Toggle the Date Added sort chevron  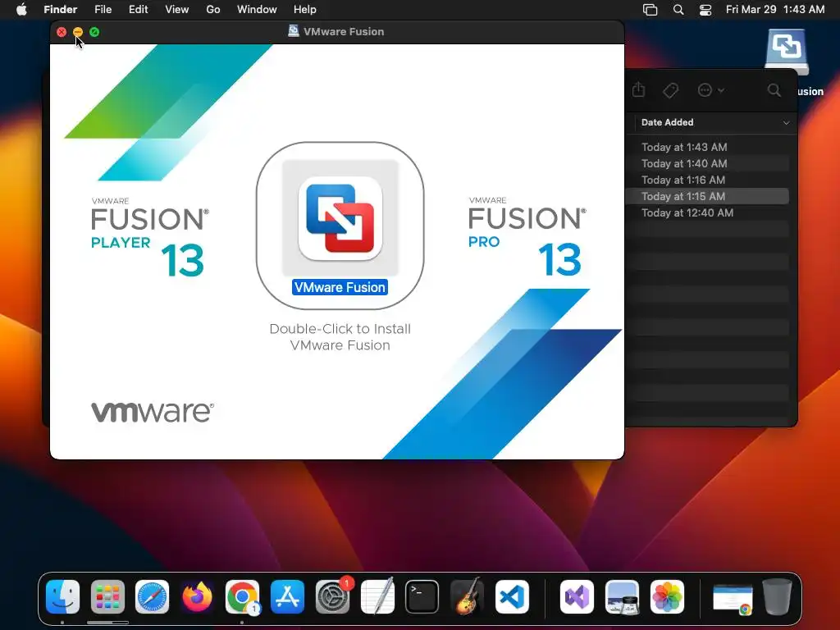786,123
